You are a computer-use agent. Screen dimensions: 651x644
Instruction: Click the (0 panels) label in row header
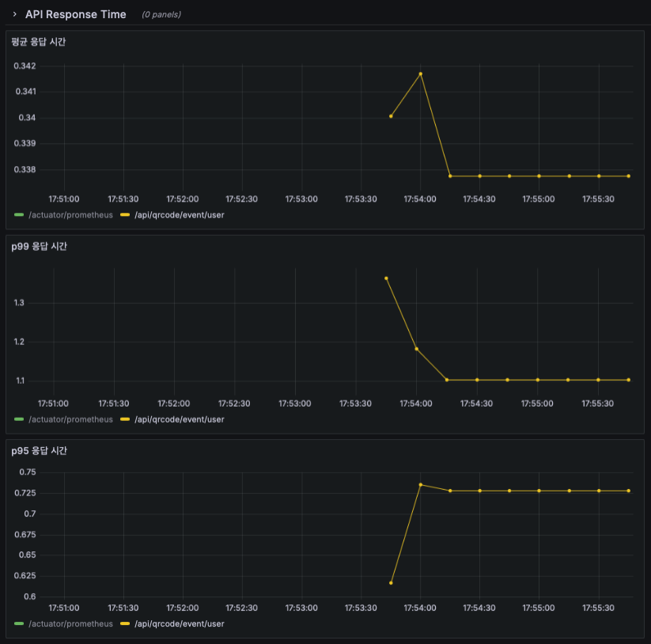click(x=161, y=14)
